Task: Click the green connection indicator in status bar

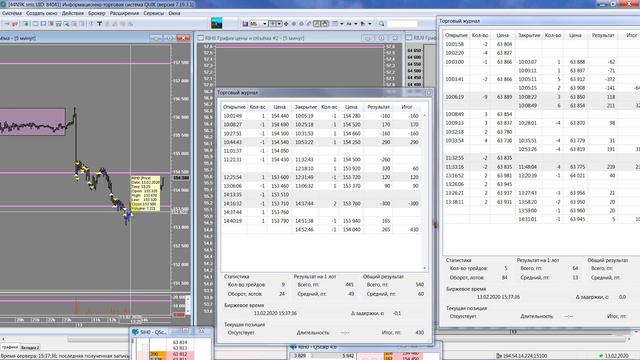Action: tap(601, 356)
